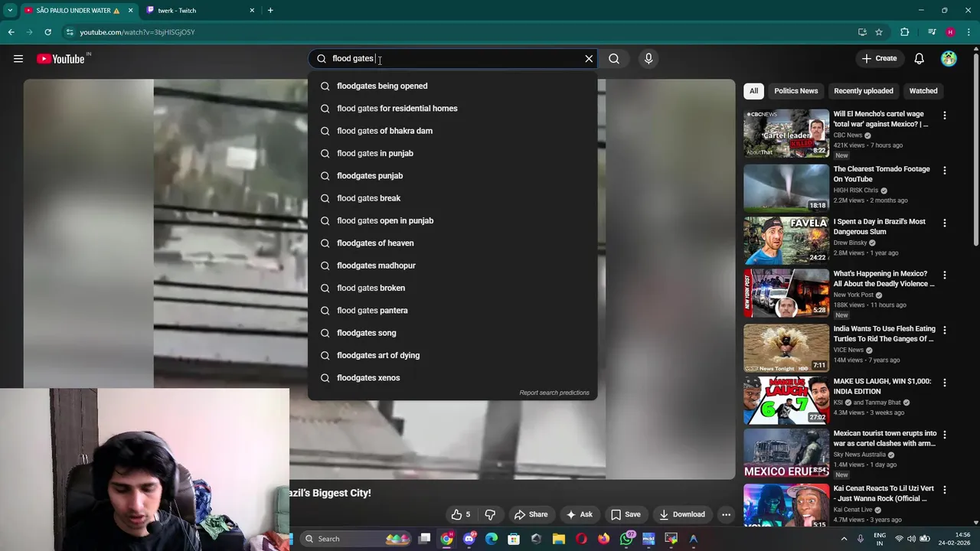Image resolution: width=980 pixels, height=551 pixels.
Task: Dislike the video with thumbs down
Action: (490, 514)
